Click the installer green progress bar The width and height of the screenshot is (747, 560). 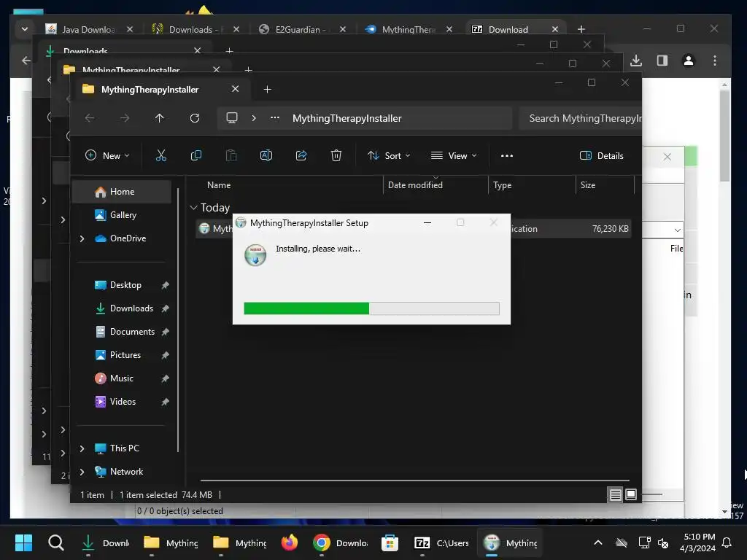pos(371,308)
